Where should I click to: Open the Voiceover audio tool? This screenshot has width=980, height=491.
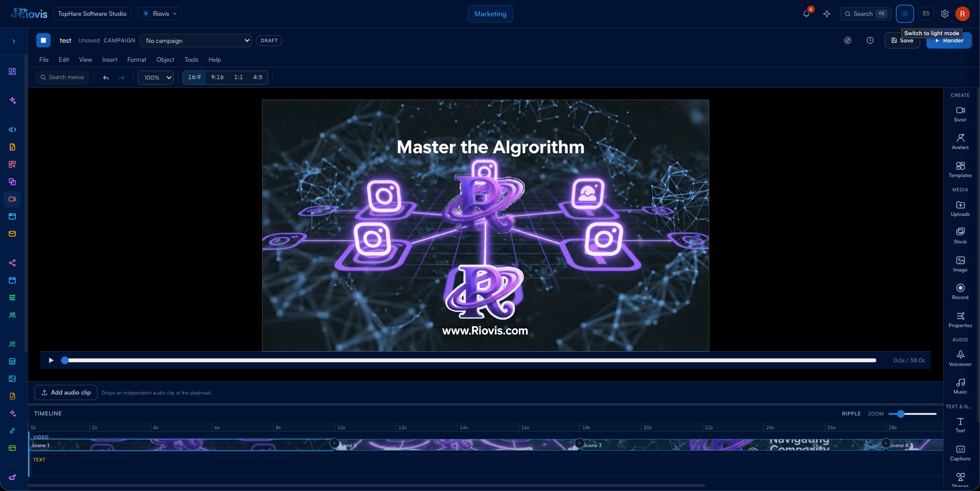coord(960,359)
